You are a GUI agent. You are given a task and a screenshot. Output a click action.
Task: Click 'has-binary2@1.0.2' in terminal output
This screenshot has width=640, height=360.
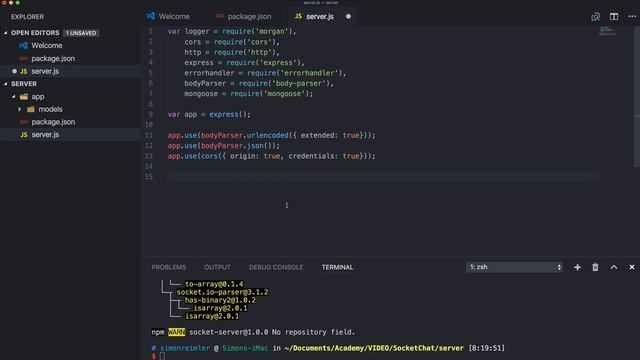[x=220, y=300]
